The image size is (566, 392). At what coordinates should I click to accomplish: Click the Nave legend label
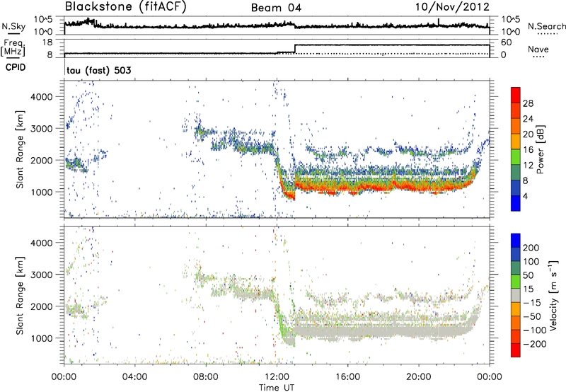538,50
